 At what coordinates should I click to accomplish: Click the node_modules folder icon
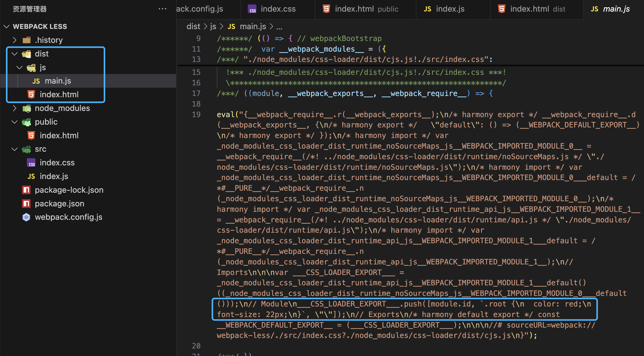pos(27,108)
